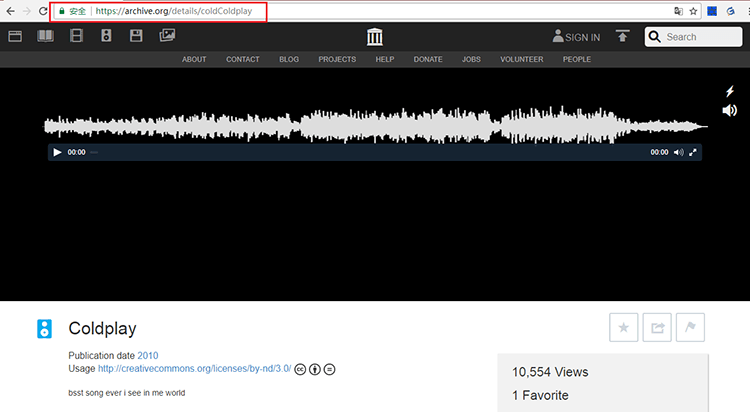Viewport: 750px width, 412px height.
Task: Open the Audio speaker icon in top bar
Action: (106, 36)
